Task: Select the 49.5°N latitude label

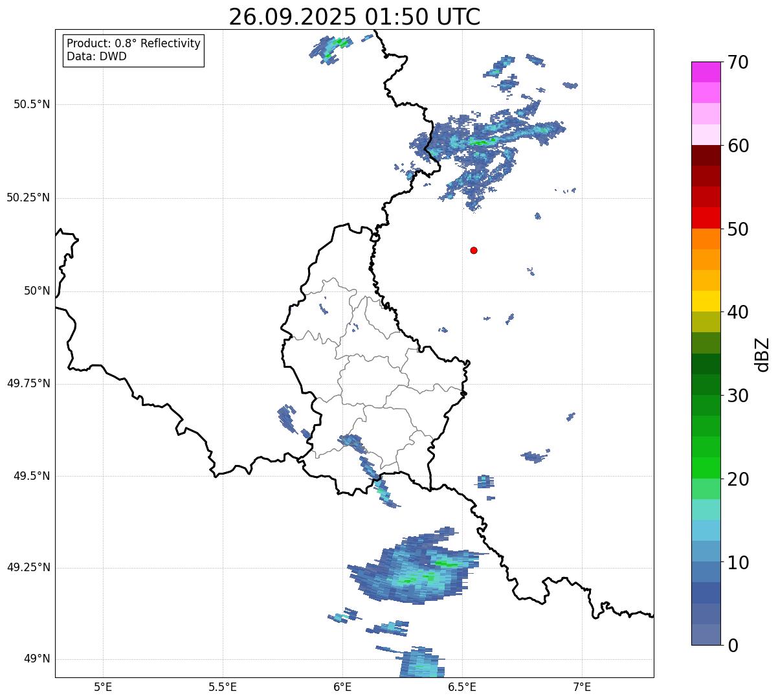Action: pyautogui.click(x=32, y=476)
